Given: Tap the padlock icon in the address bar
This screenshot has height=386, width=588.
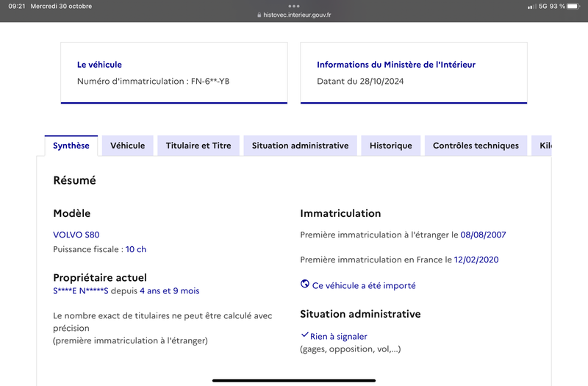Looking at the screenshot, I should [x=259, y=15].
